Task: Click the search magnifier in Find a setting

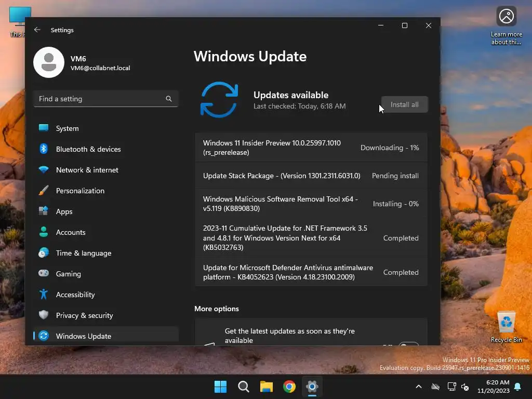Action: coord(169,99)
